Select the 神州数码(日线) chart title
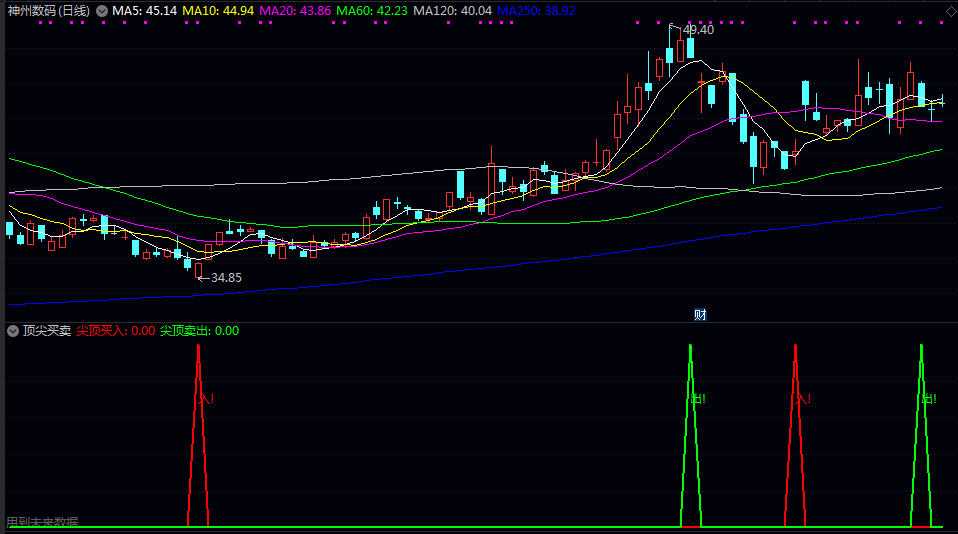958x534 pixels. click(49, 11)
